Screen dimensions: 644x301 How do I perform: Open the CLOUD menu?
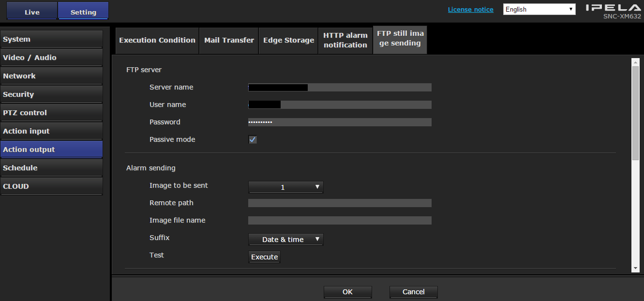51,186
